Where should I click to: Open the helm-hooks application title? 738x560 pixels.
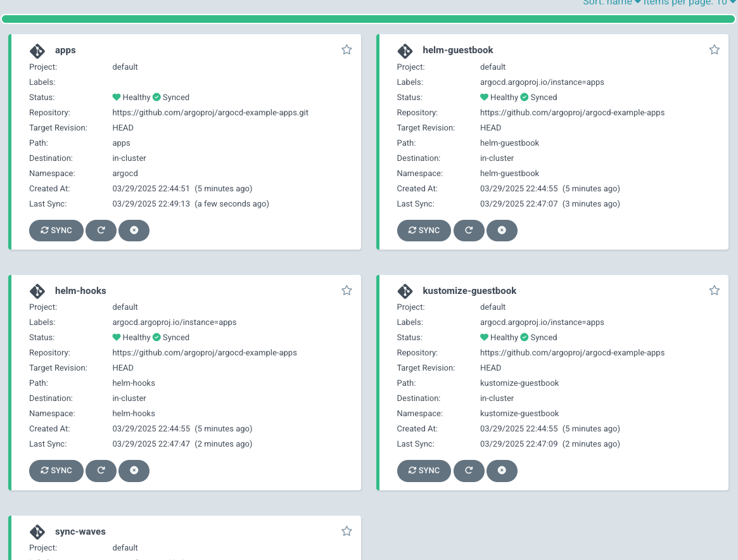(x=80, y=291)
